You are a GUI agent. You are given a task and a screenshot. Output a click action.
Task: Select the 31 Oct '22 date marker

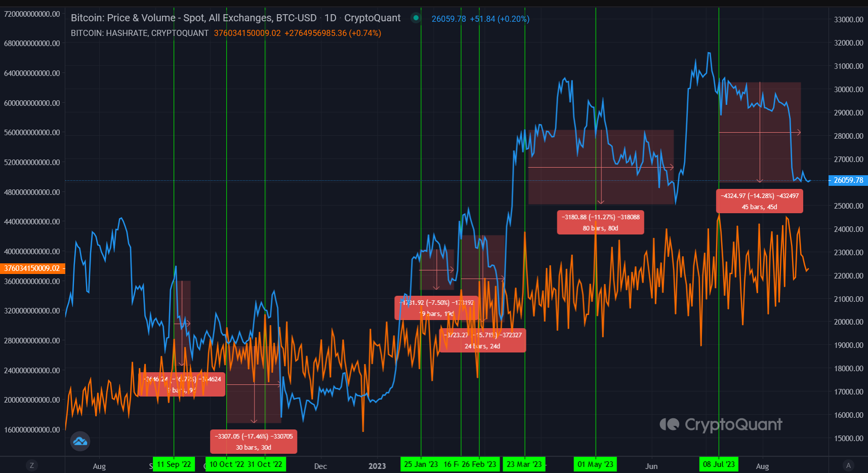pyautogui.click(x=265, y=464)
